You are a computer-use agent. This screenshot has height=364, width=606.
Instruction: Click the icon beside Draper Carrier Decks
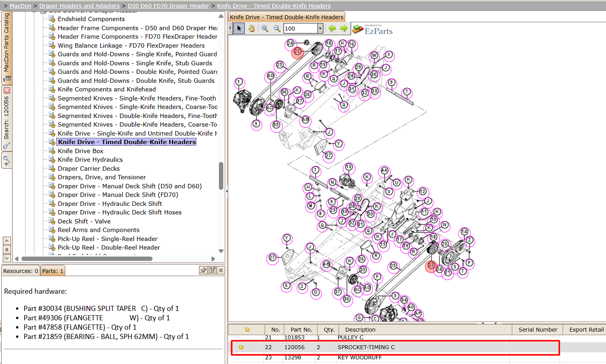coord(52,169)
